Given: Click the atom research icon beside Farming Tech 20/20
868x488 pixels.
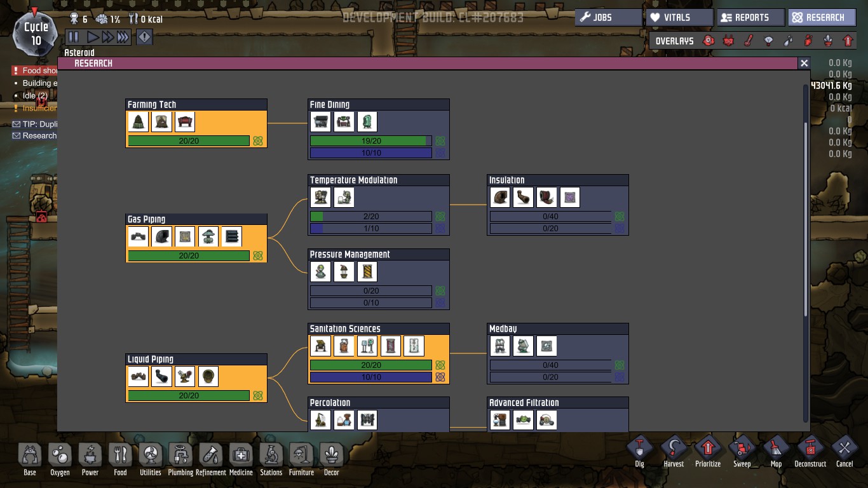Looking at the screenshot, I should click(258, 141).
